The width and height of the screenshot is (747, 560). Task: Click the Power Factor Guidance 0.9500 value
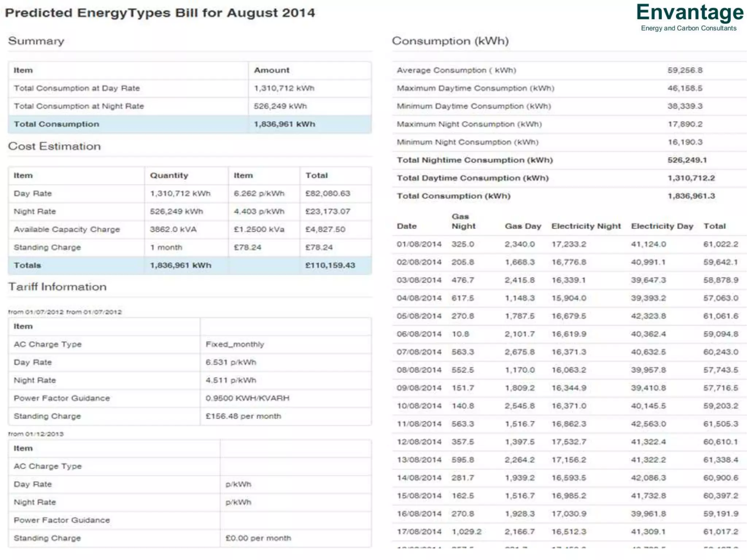(x=247, y=398)
